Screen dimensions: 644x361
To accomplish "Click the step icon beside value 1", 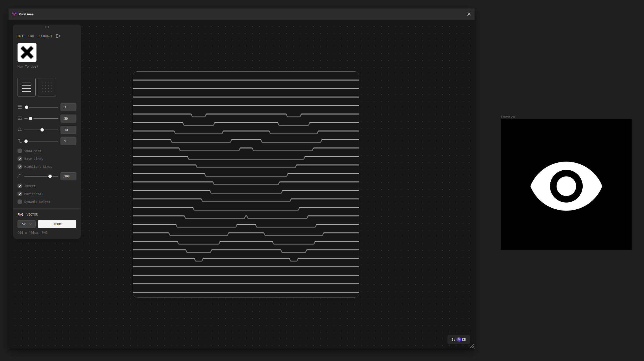I will pos(20,141).
